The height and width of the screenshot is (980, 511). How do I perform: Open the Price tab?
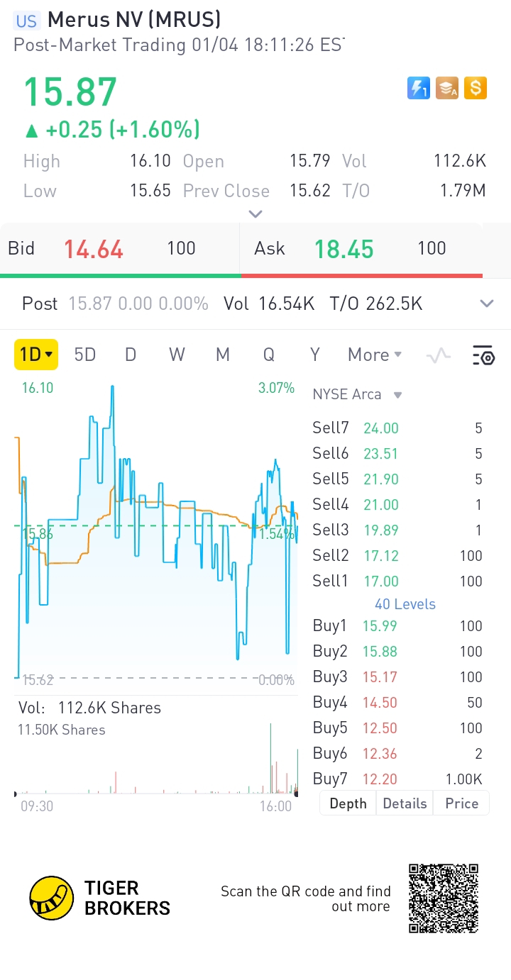coord(461,803)
